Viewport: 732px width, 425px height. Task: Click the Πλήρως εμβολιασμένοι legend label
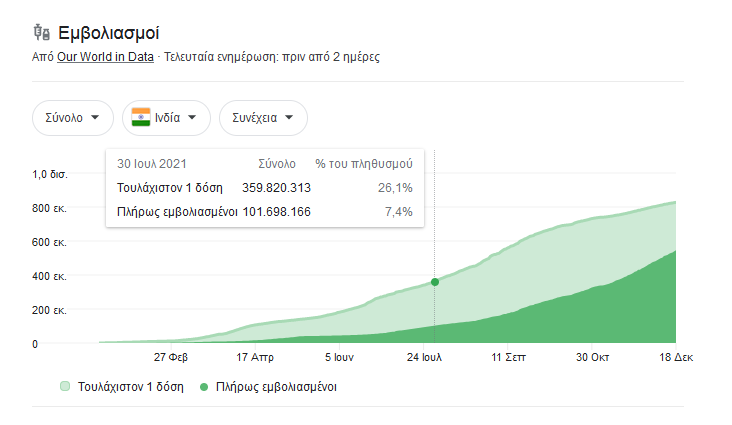tap(276, 386)
